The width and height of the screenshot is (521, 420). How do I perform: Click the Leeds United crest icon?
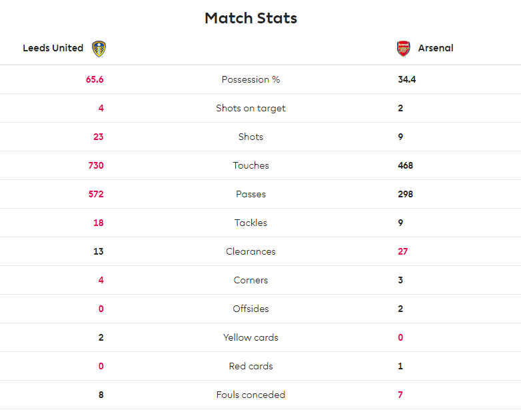[x=99, y=49]
